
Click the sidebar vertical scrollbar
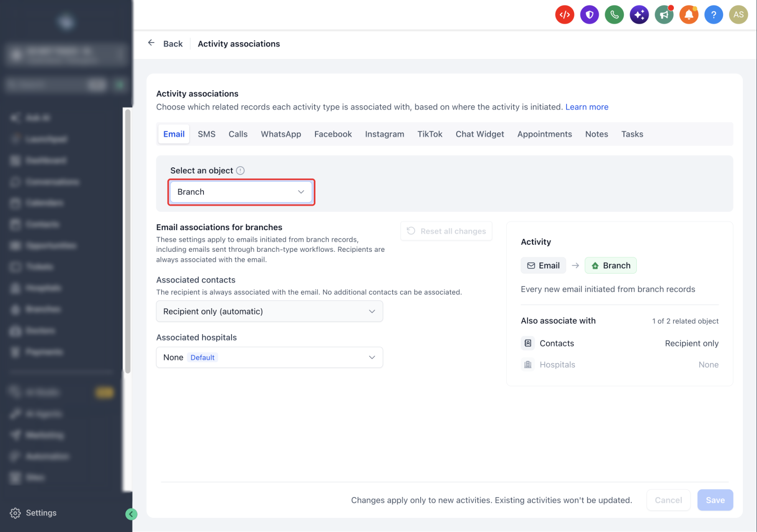pyautogui.click(x=128, y=241)
